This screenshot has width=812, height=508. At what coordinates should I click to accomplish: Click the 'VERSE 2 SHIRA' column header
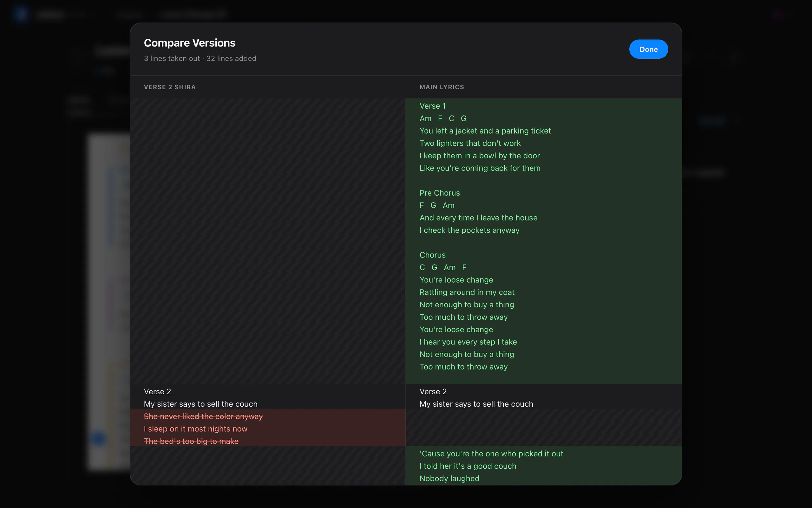(170, 87)
